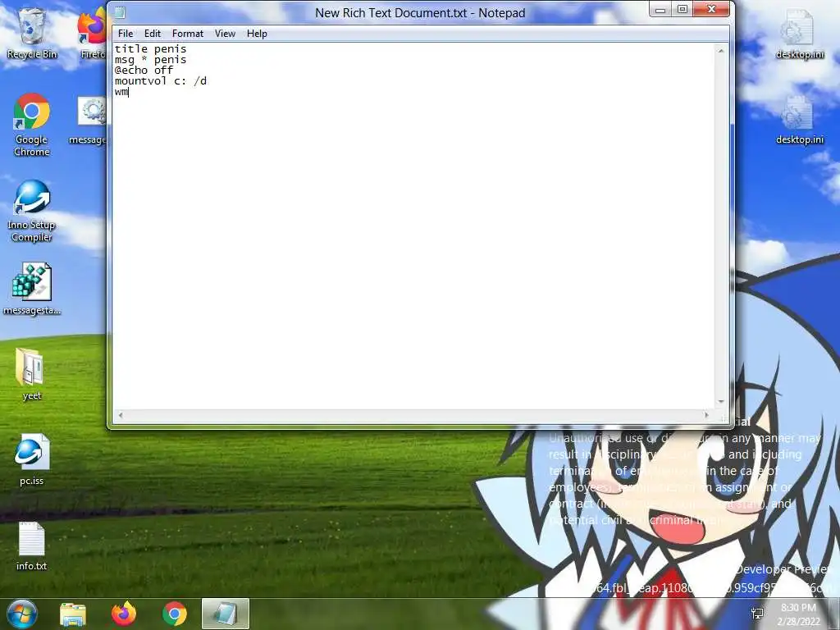Place cursor in '@echo off' line
840x630 pixels.
coord(144,71)
